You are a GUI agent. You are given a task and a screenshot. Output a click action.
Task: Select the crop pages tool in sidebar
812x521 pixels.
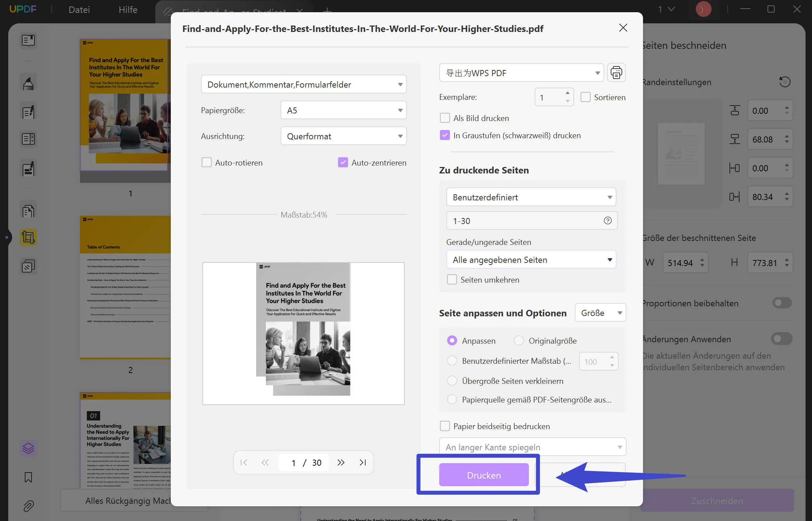pos(28,237)
